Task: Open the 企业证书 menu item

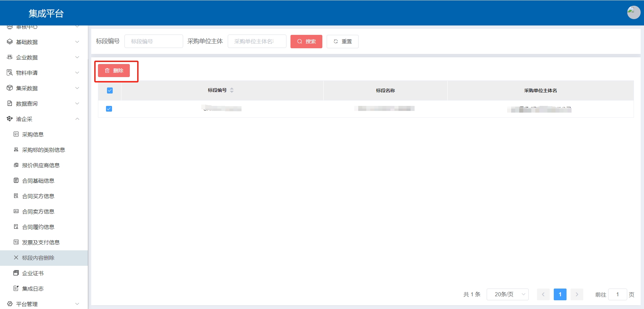Action: (x=33, y=273)
